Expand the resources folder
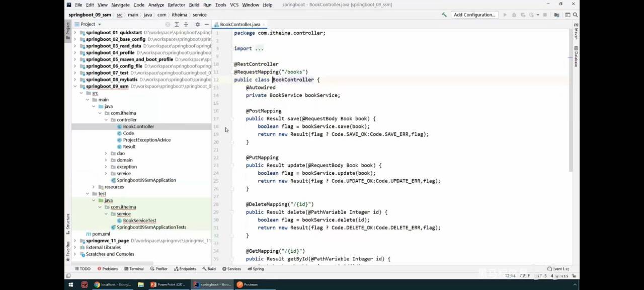This screenshot has width=644, height=290. pos(94,187)
